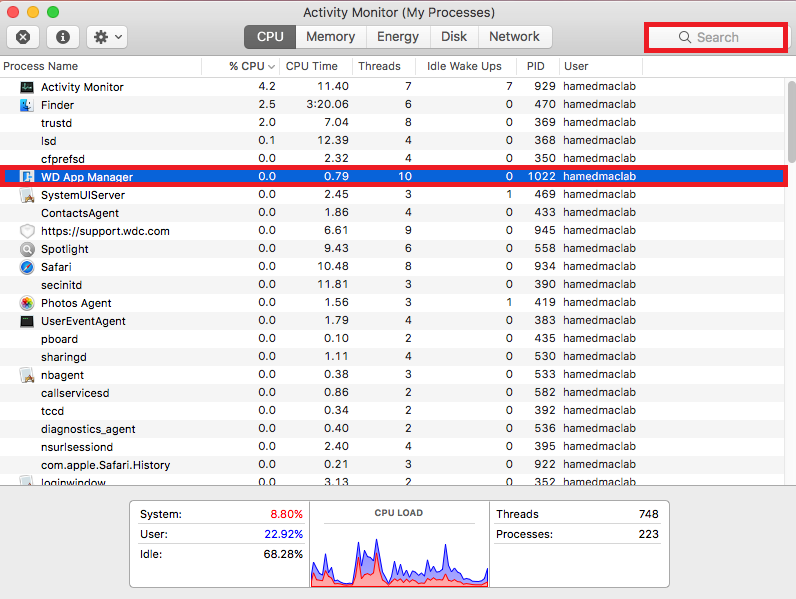Click the Processes 223 count
796x599 pixels.
[648, 534]
